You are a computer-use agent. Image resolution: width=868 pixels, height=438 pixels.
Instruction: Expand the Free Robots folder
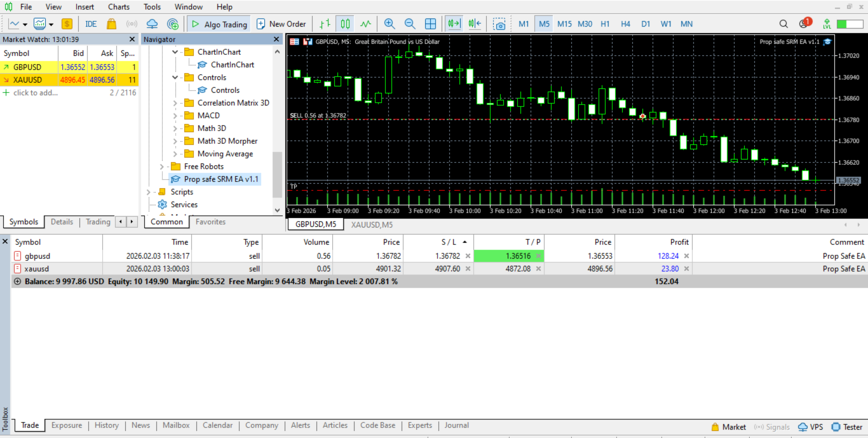[162, 167]
